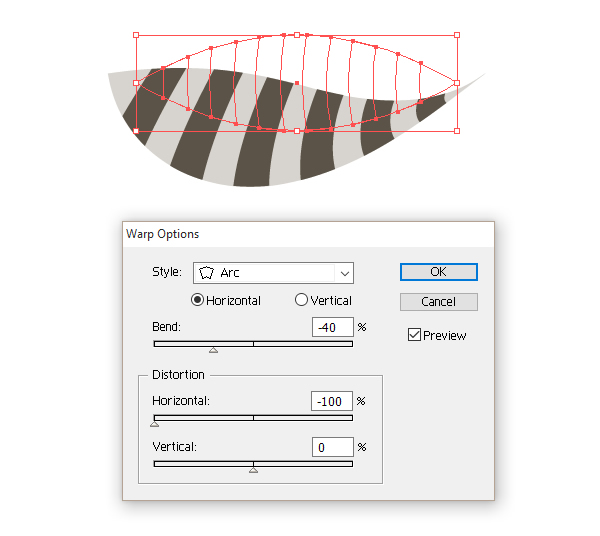Select the Horizontal radio button
The width and height of the screenshot is (600, 536).
click(x=197, y=300)
